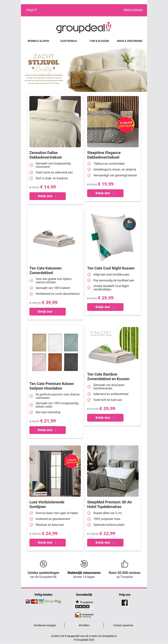The height and width of the screenshot is (644, 168).
Task: Click the AfterPay payment logo
Action: click(53, 602)
